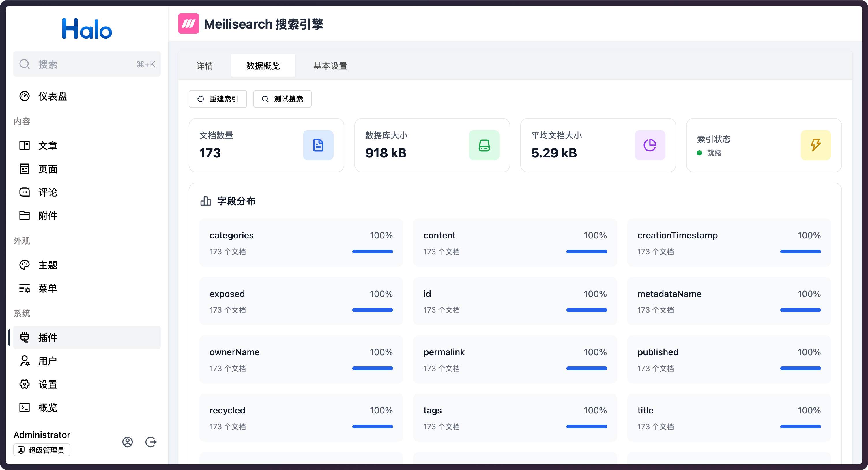Click the Meilisearch plugin pink logo

click(x=188, y=24)
